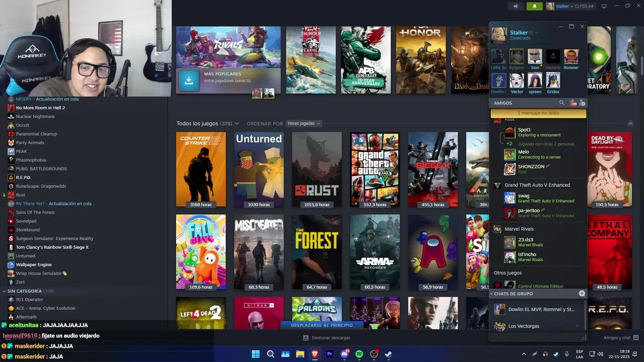Open the Amigos y chat button
Image resolution: width=644 pixels, height=362 pixels.
pos(621,338)
